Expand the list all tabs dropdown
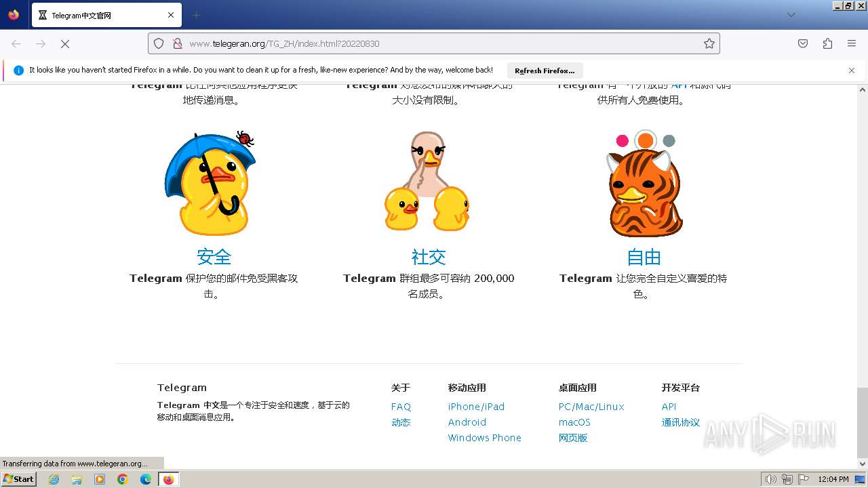The width and height of the screenshot is (868, 488). tap(791, 15)
